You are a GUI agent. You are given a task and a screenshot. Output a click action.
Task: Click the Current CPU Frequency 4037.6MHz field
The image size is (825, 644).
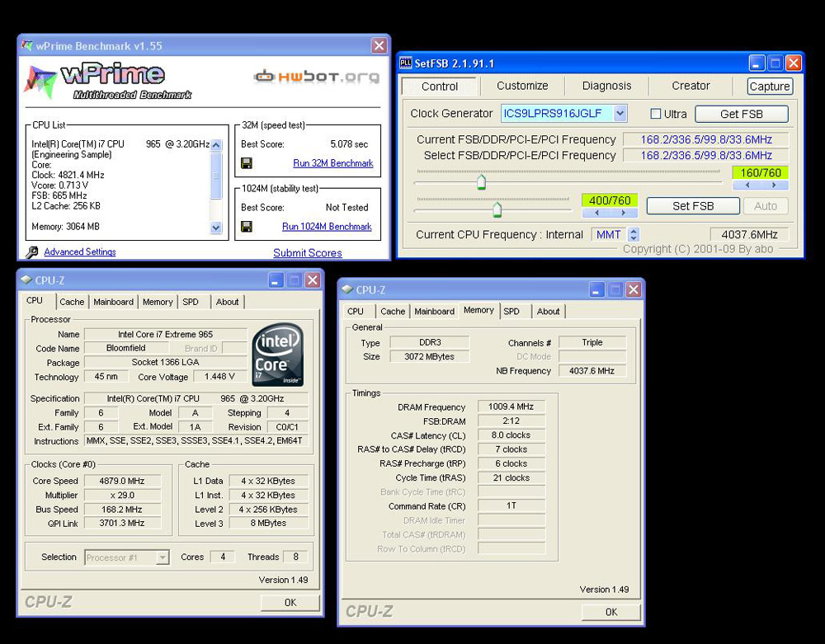(749, 234)
